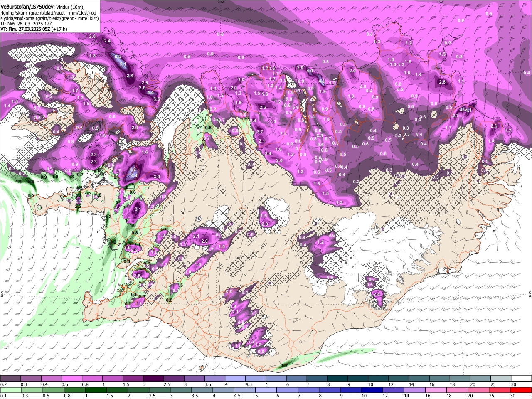Click the '3.0' snowfall value on map
This screenshot has width=532, height=399.
157,177
